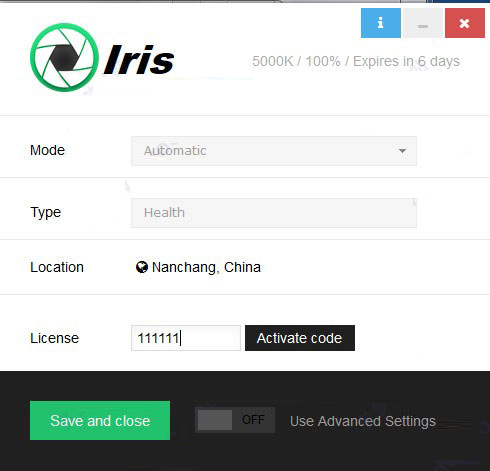Click the Iris aperture logo
This screenshot has width=490, height=471.
64,57
